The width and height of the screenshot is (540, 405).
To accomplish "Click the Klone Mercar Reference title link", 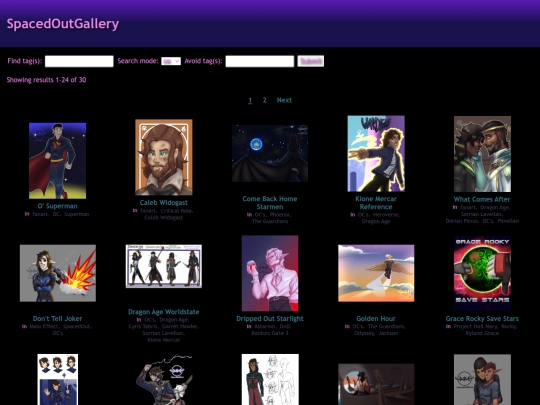I will coord(376,203).
